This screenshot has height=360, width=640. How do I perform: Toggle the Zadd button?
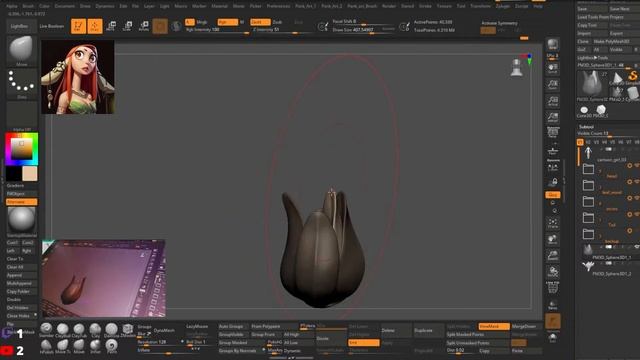(260, 22)
